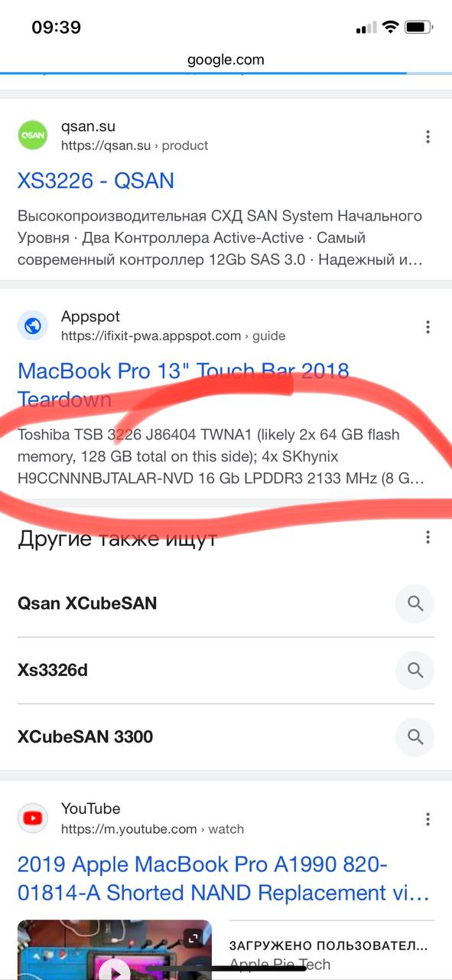Open the three-dot menu for Appspot result

428,327
